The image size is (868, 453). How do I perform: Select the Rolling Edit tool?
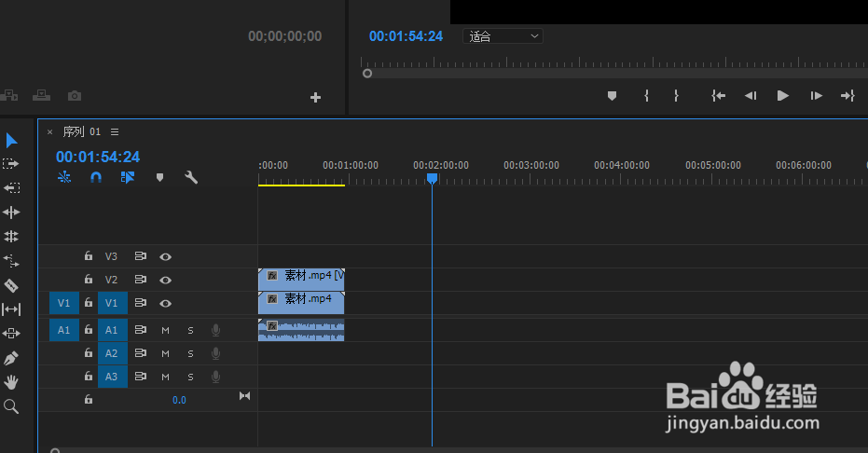point(11,237)
